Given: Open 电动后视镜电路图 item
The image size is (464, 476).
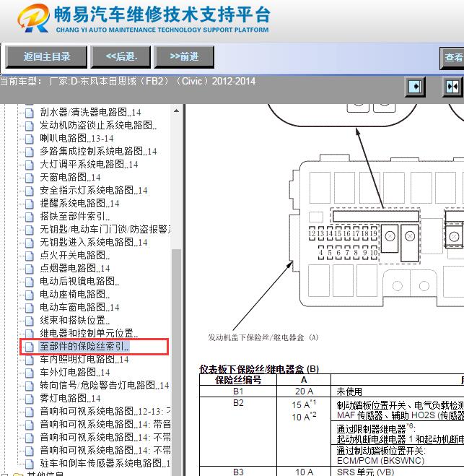Looking at the screenshot, I should click(x=79, y=282).
